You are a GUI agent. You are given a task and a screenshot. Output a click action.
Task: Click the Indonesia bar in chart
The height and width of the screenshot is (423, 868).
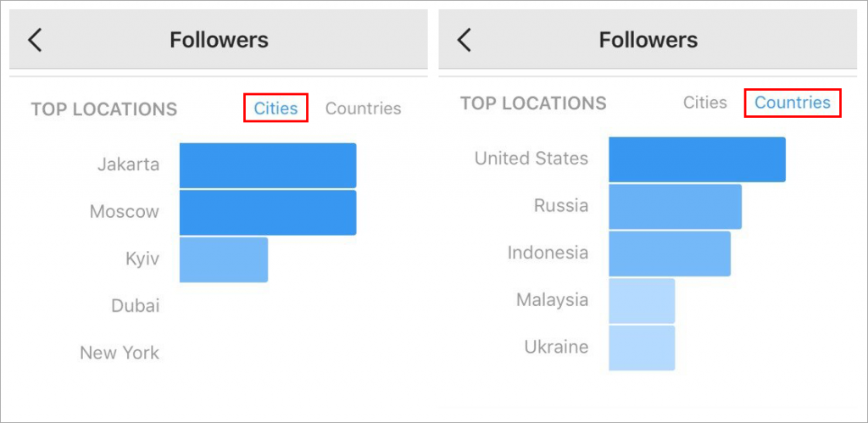point(670,253)
